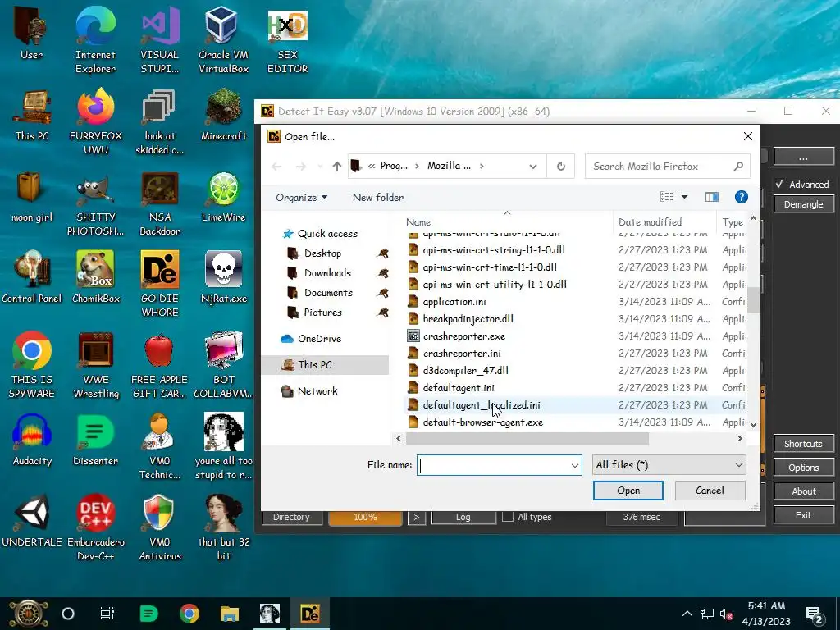Go up one folder level arrow
The image size is (840, 630).
(336, 166)
